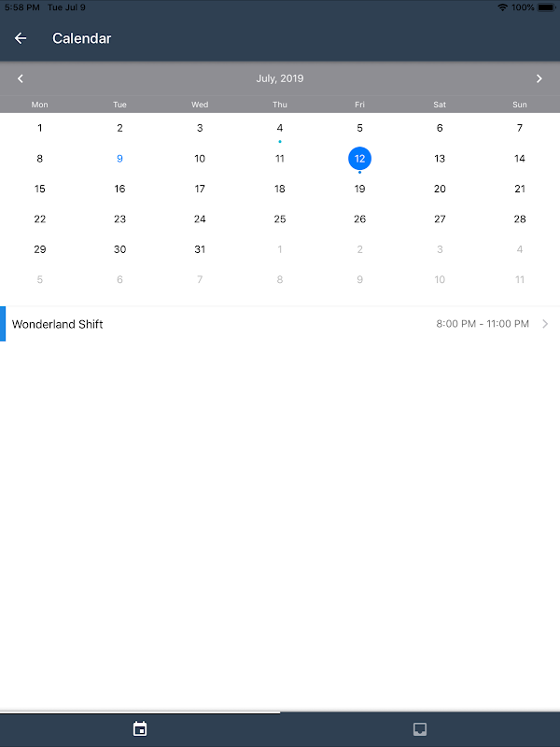Pick July 20 in Saturday column
560x747 pixels.
click(440, 190)
